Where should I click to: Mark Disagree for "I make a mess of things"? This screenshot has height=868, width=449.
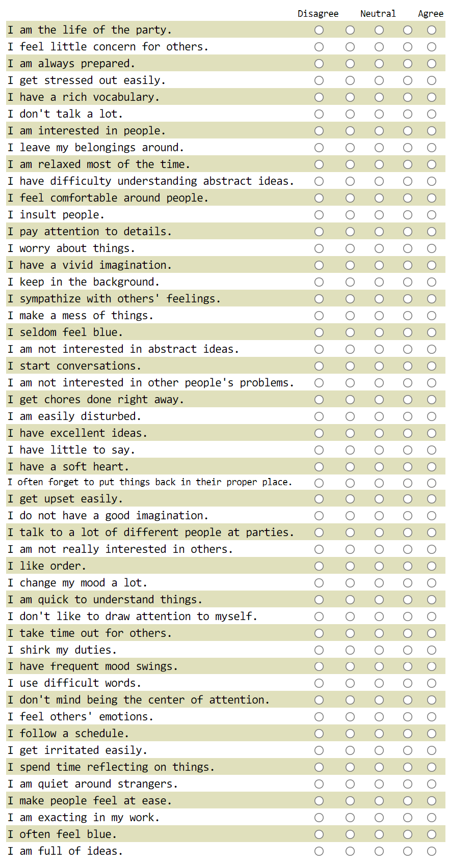(x=319, y=316)
